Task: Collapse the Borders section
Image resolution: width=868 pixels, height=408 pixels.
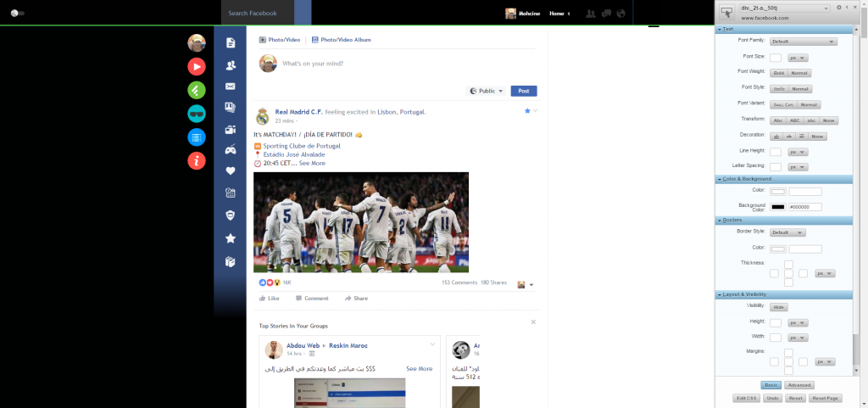Action: tap(784, 220)
